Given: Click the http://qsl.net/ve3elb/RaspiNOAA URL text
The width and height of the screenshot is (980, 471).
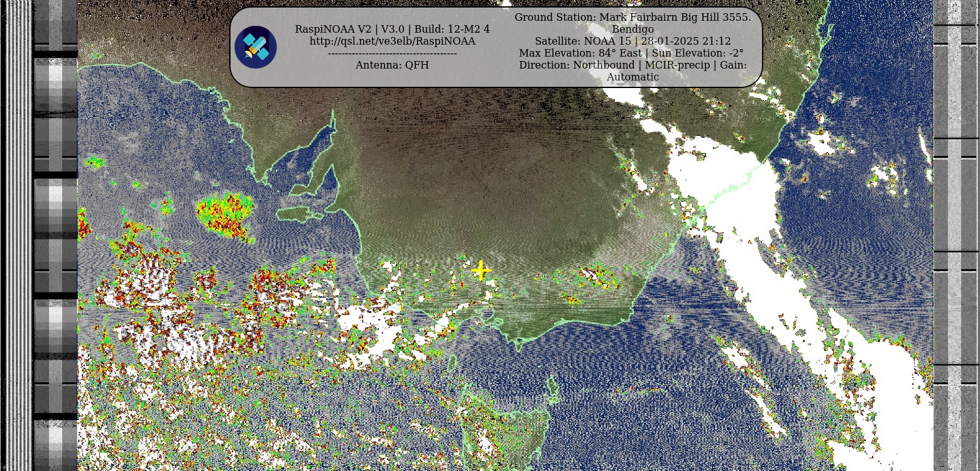Looking at the screenshot, I should [x=393, y=41].
